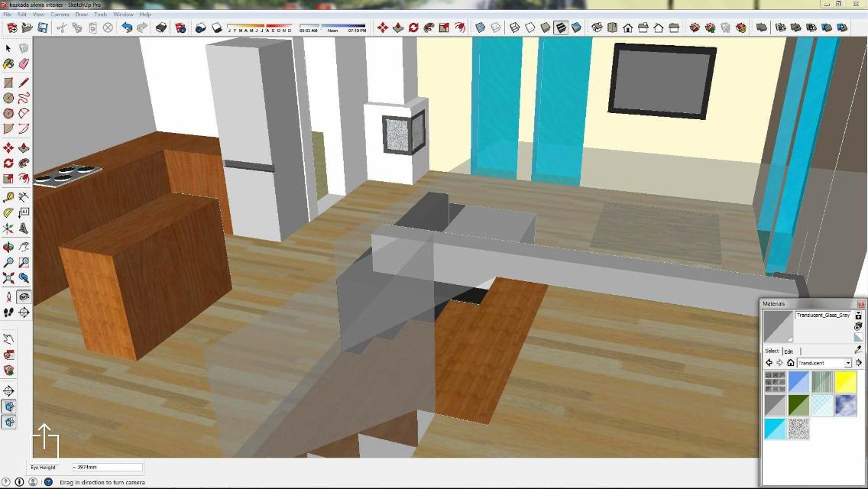Image resolution: width=868 pixels, height=489 pixels.
Task: Choose the Select arrow tool
Action: [x=8, y=48]
